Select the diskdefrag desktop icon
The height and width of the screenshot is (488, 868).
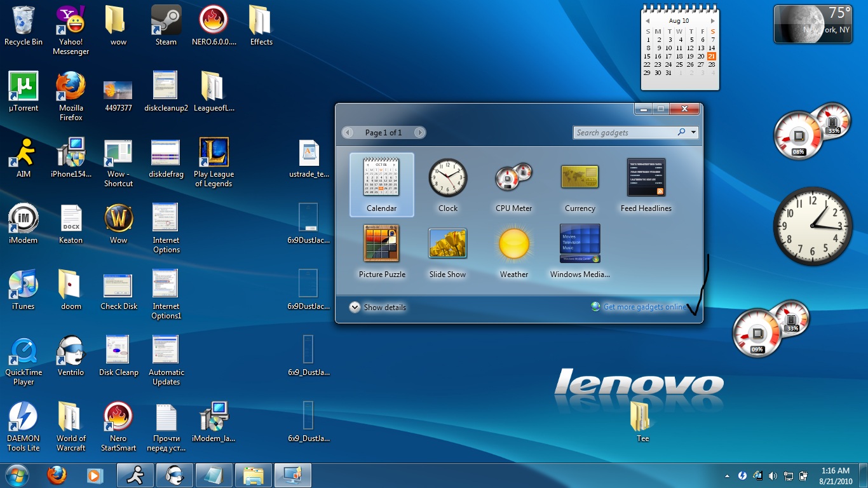166,158
